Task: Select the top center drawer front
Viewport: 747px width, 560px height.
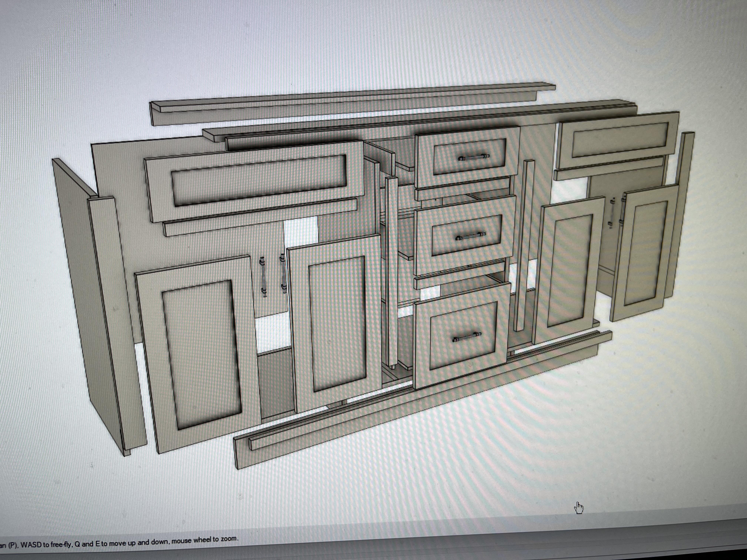Action: click(468, 157)
